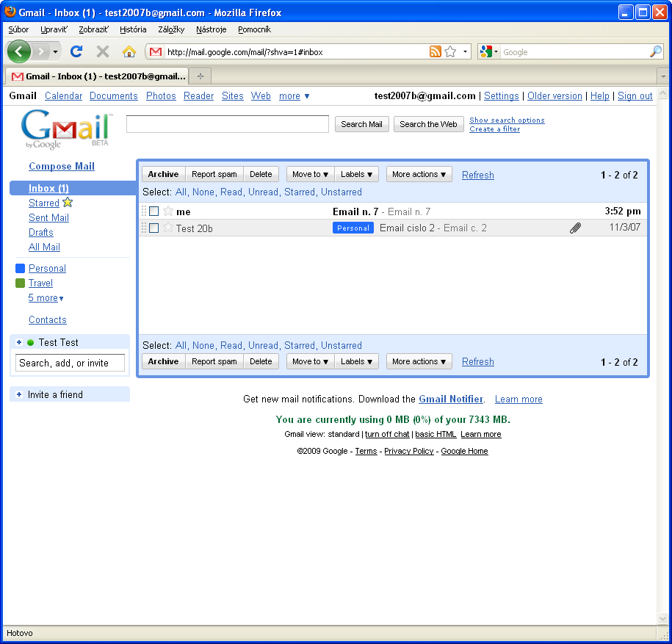Click the forward navigation arrow

[41, 52]
